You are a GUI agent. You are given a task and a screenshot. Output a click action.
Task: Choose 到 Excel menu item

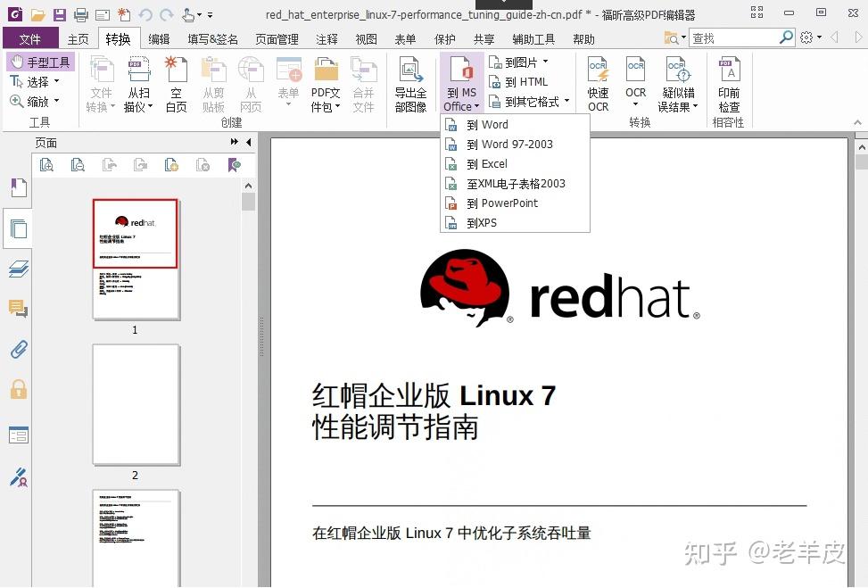515,164
